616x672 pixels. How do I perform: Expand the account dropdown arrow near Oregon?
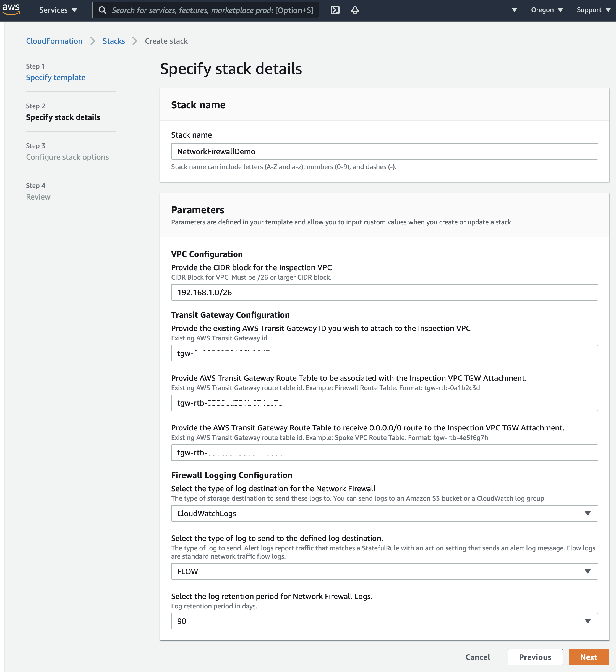click(x=514, y=10)
